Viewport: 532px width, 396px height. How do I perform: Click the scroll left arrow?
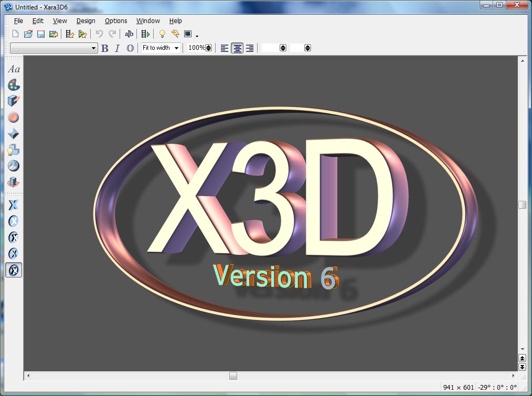[28, 376]
